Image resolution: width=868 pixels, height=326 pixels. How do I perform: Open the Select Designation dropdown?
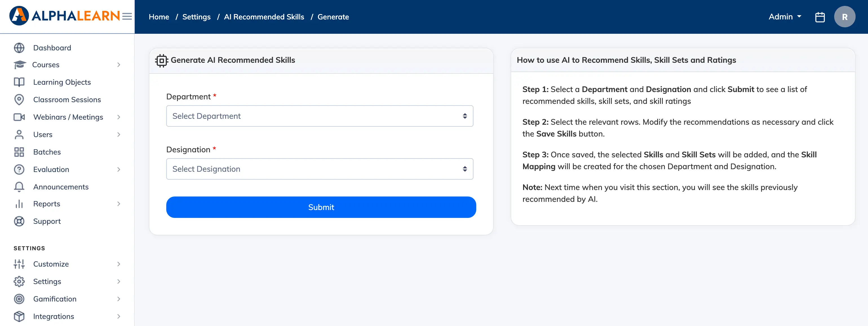pyautogui.click(x=319, y=169)
